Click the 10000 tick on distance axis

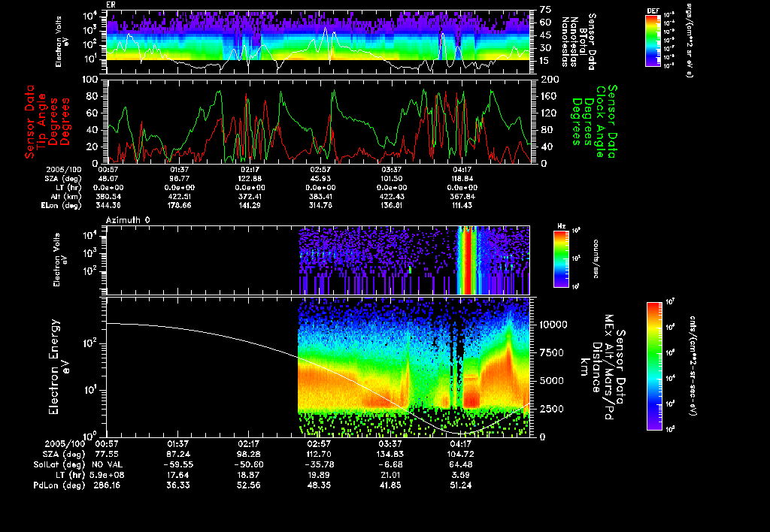point(554,325)
